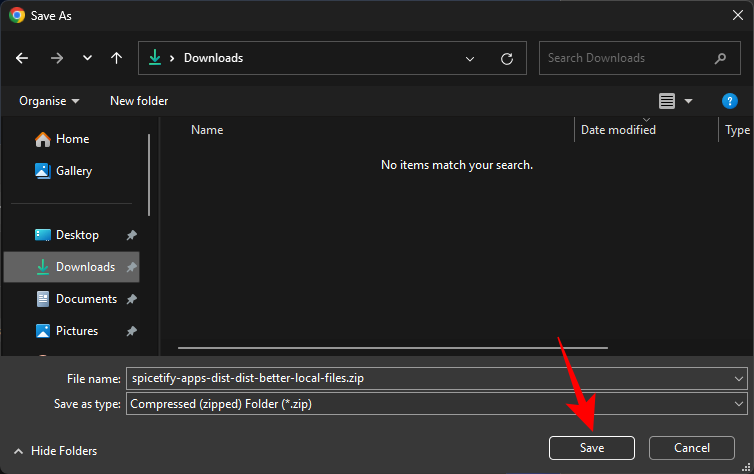Unpin Desktop from quick access
Screen dimensions: 754x474
(x=132, y=235)
